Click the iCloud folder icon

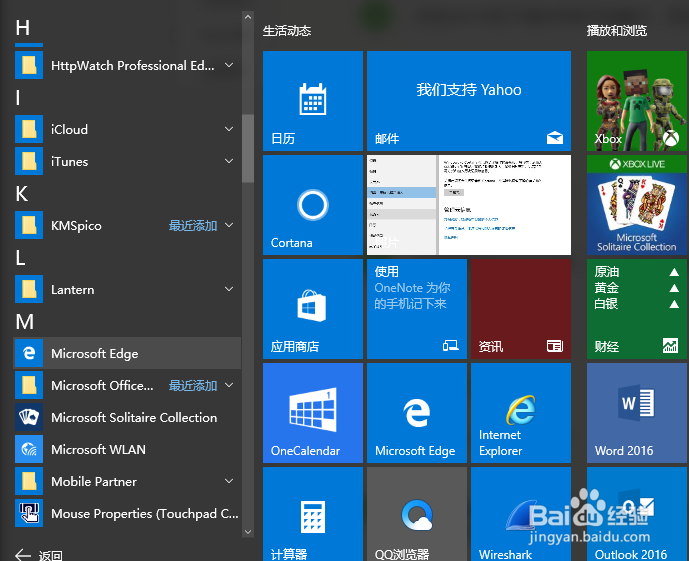click(29, 129)
